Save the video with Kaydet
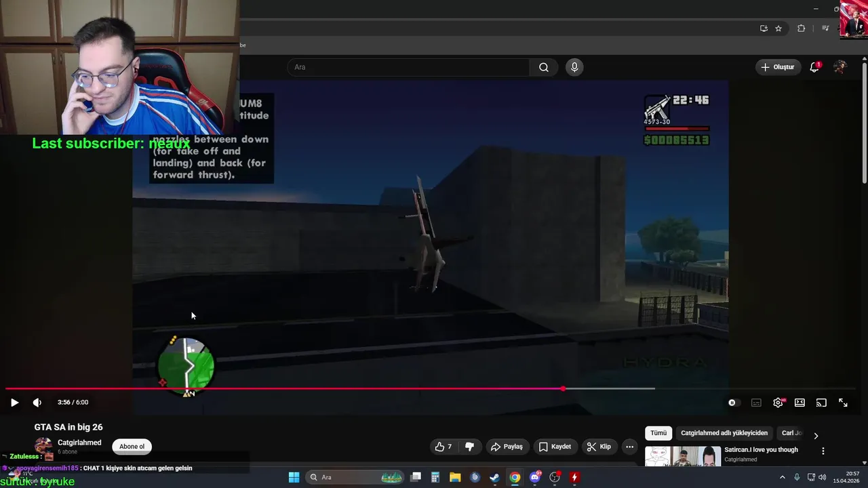The image size is (868, 488). (x=555, y=447)
